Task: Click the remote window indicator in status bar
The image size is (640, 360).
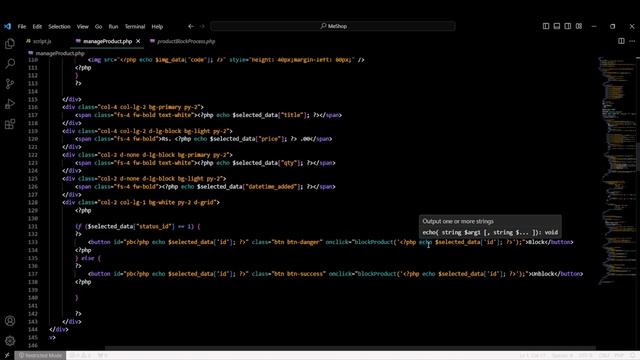Action: coord(7,356)
